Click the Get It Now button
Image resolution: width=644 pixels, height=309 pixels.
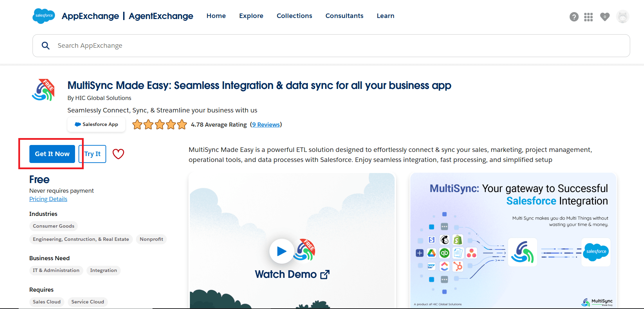tap(52, 154)
